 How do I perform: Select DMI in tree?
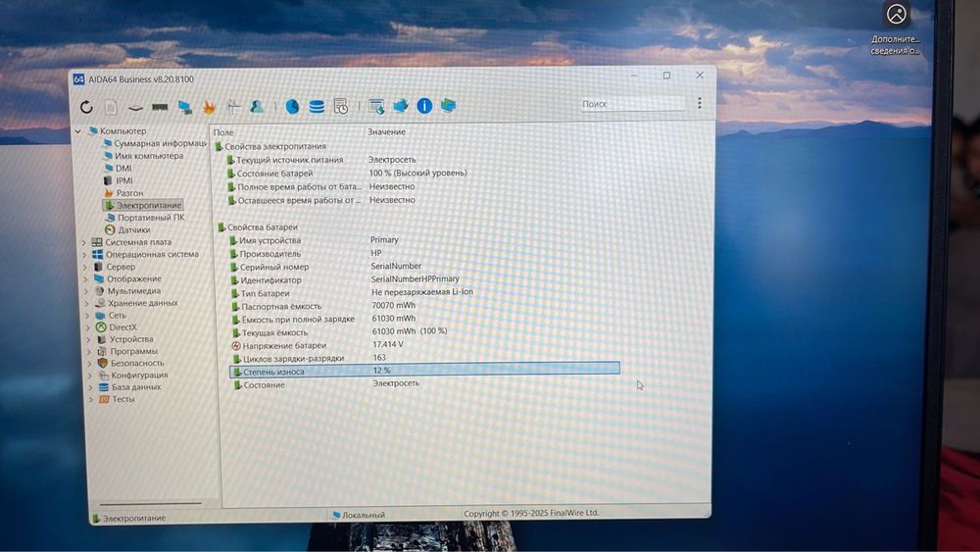118,169
